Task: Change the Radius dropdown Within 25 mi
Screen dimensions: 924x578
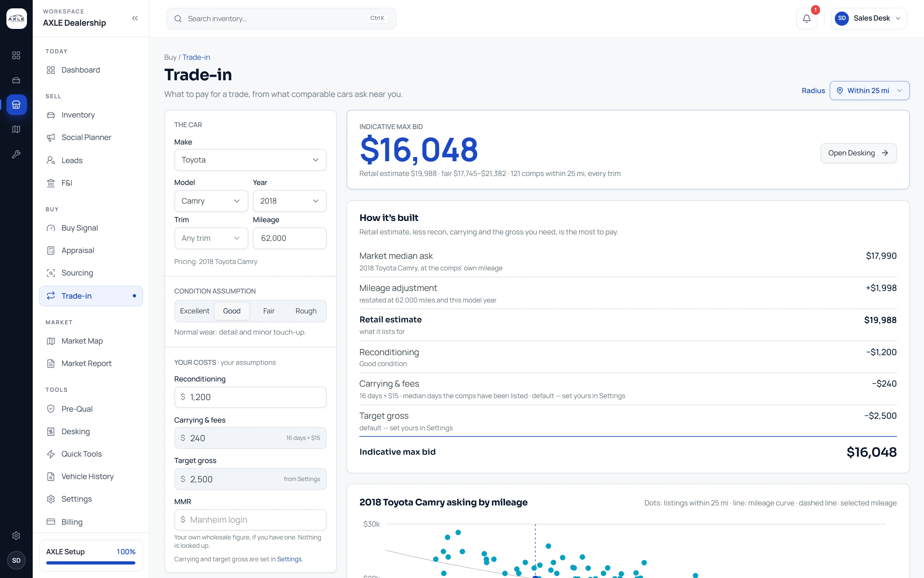Action: pos(869,91)
